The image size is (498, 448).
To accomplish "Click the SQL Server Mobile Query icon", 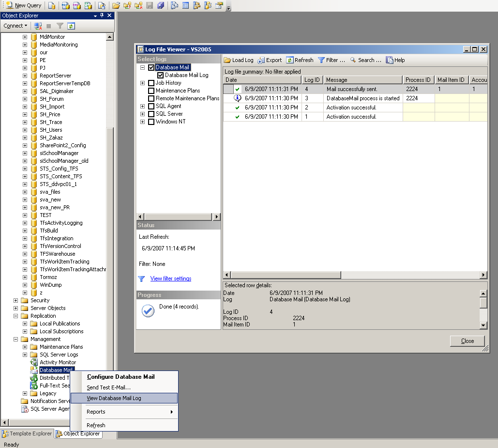I will 102,5.
